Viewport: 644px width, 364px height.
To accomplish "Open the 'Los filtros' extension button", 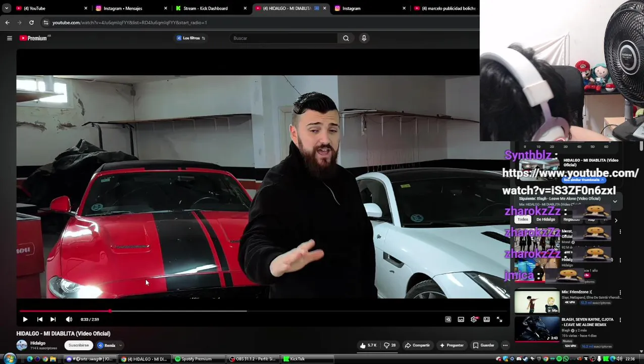I will 191,38.
